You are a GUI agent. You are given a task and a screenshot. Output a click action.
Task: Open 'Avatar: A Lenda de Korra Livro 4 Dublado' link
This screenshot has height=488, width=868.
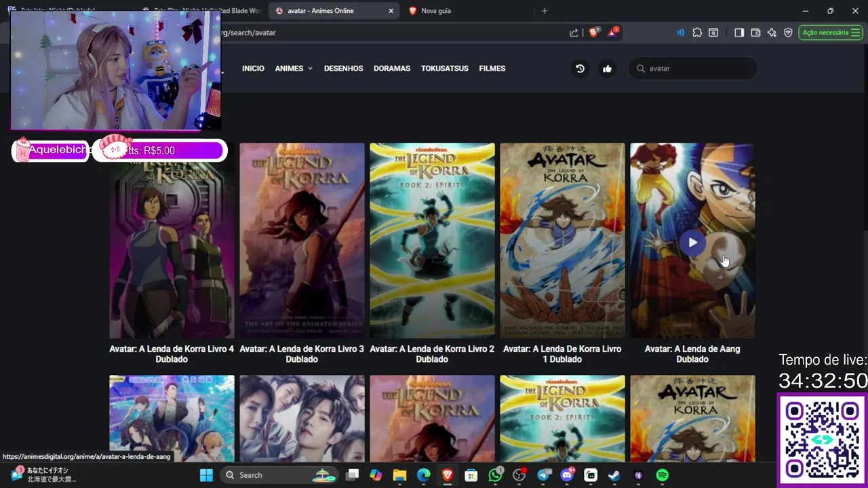point(172,354)
